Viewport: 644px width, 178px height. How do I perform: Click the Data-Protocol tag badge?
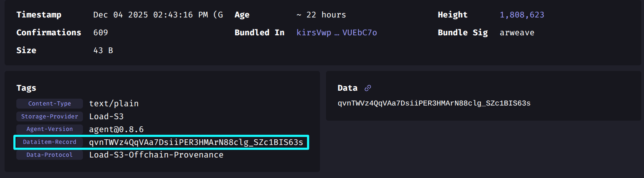click(x=49, y=155)
